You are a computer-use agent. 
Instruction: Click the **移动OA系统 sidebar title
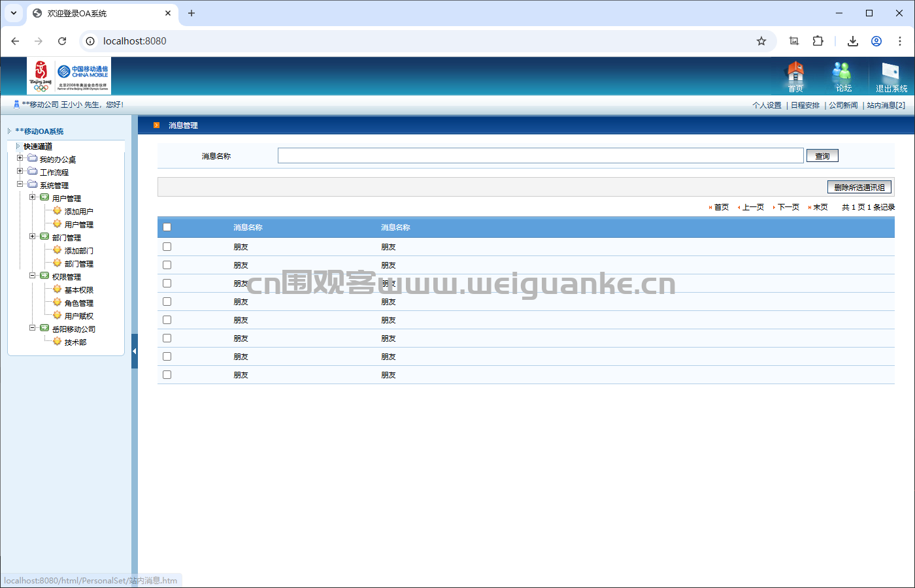tap(39, 131)
